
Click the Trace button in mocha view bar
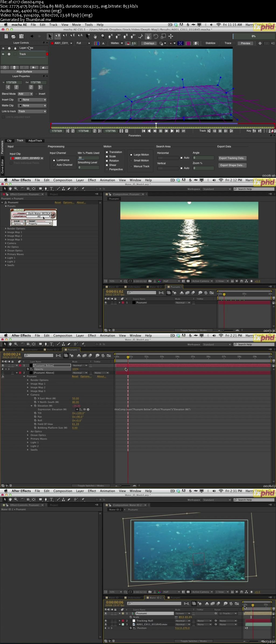(x=228, y=43)
